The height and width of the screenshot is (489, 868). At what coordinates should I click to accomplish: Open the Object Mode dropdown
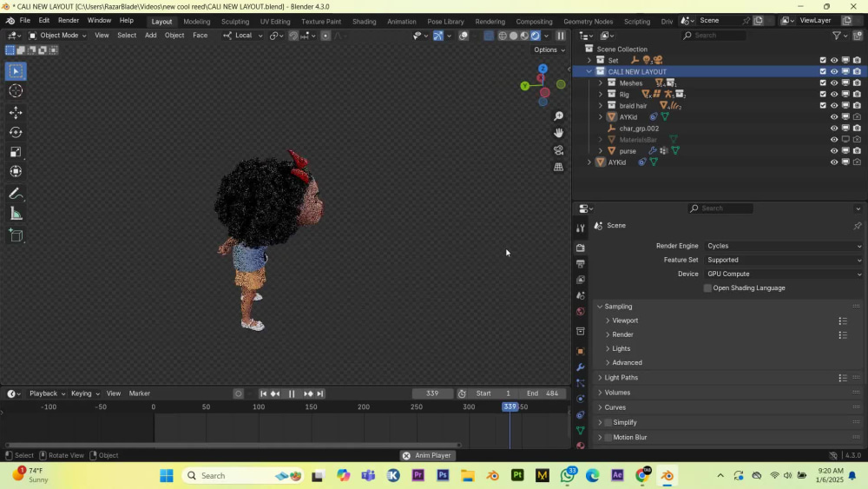pyautogui.click(x=57, y=36)
